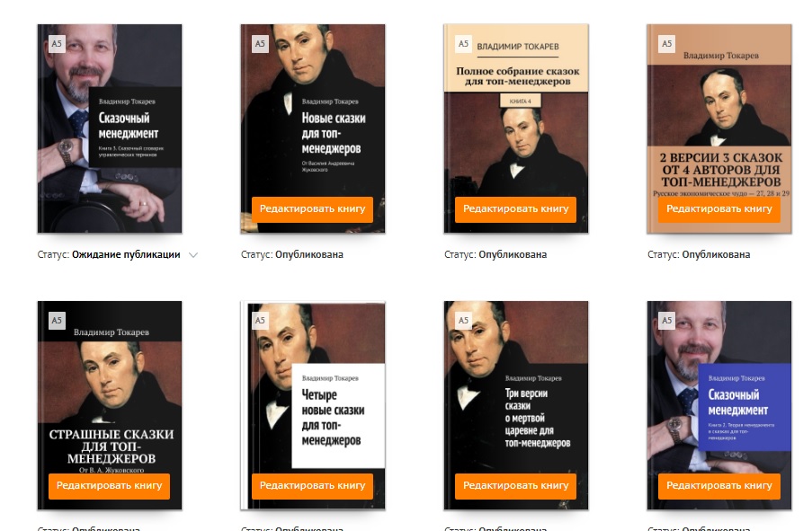Image resolution: width=812 pixels, height=531 pixels.
Task: Edit the book 'Страшные сказки для топ-менеджеров'
Action: [110, 486]
